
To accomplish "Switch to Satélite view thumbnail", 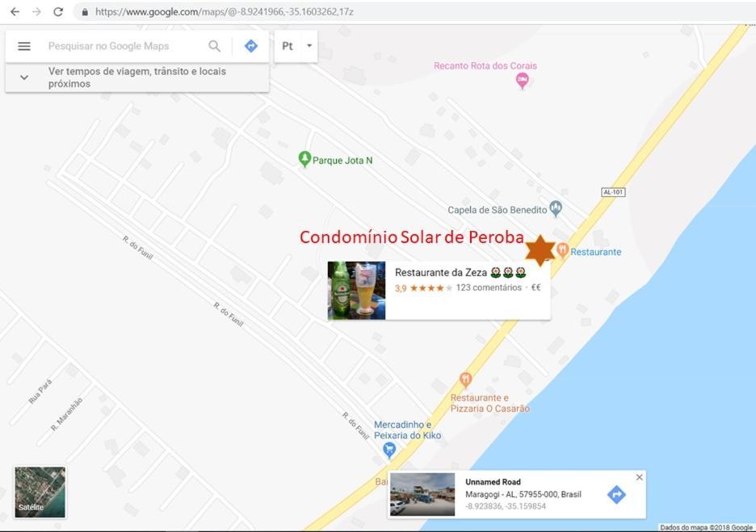I will click(x=40, y=492).
